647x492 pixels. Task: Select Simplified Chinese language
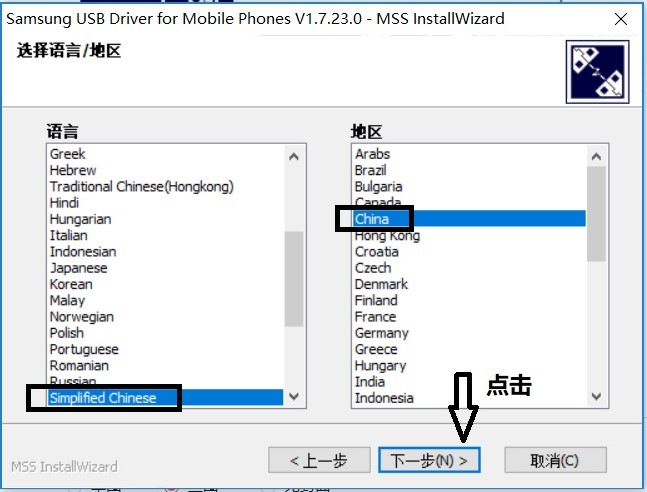165,398
